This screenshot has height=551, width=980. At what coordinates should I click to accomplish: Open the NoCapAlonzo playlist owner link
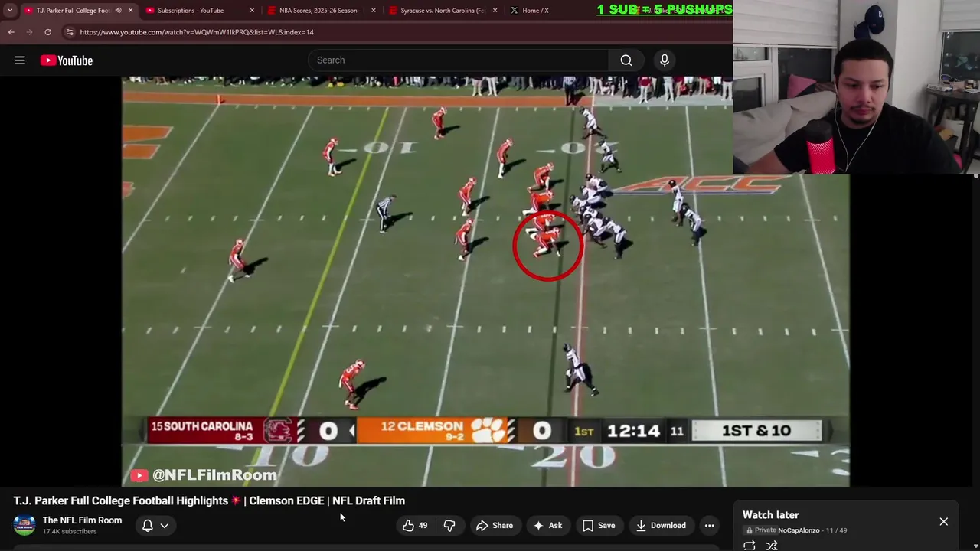799,530
